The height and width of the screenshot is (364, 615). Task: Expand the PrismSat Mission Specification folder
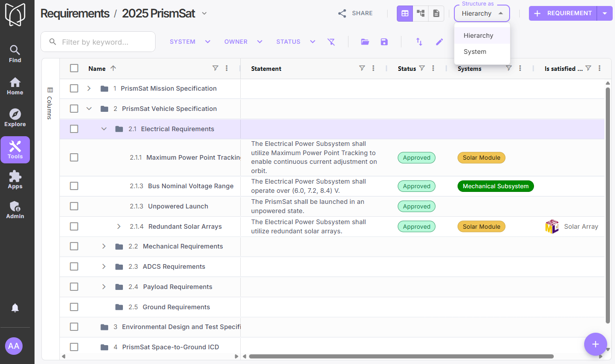(x=89, y=88)
